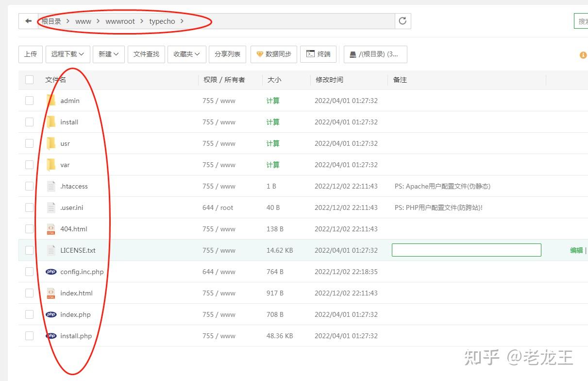Screen dimensions: 588x381
Task: Click 编辑 link for LICENSE.txt remark
Action: [x=576, y=250]
